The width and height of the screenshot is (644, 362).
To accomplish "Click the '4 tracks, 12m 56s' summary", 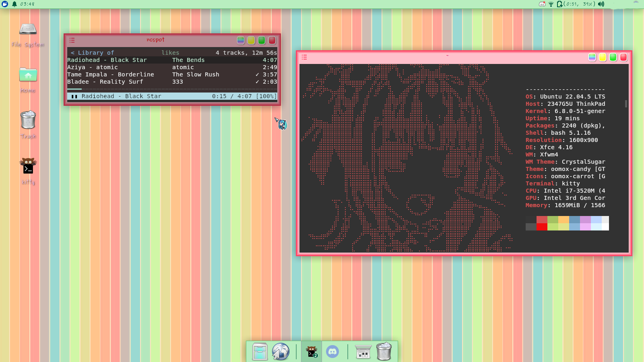I will click(x=246, y=53).
